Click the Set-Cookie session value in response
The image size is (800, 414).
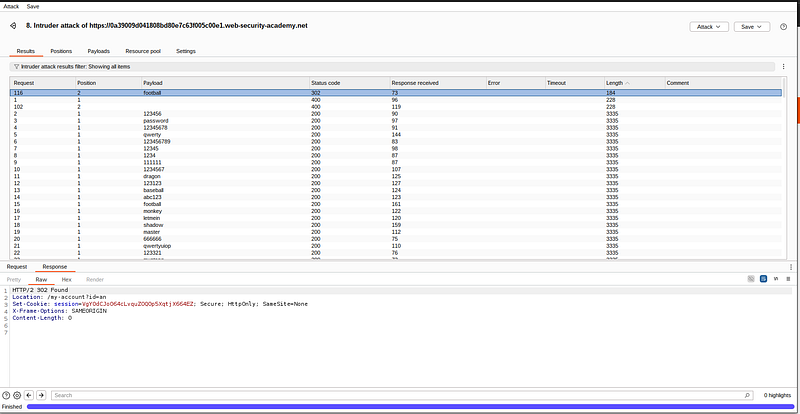pos(138,304)
